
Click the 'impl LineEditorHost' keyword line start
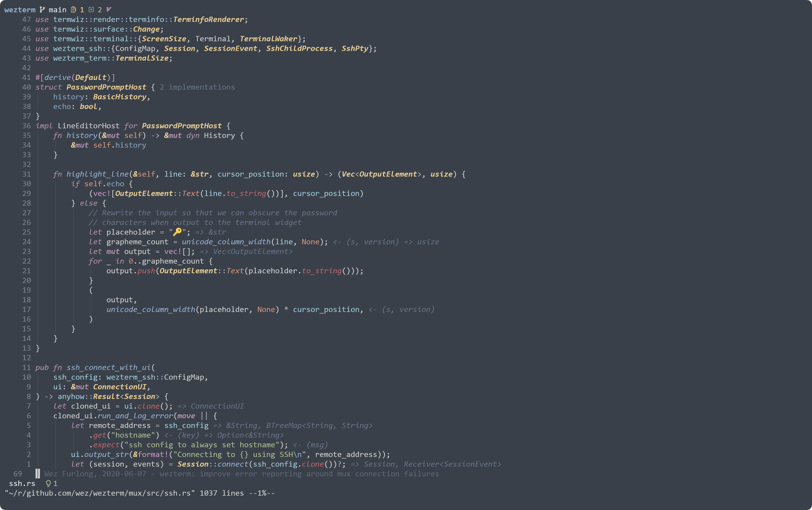coord(44,126)
